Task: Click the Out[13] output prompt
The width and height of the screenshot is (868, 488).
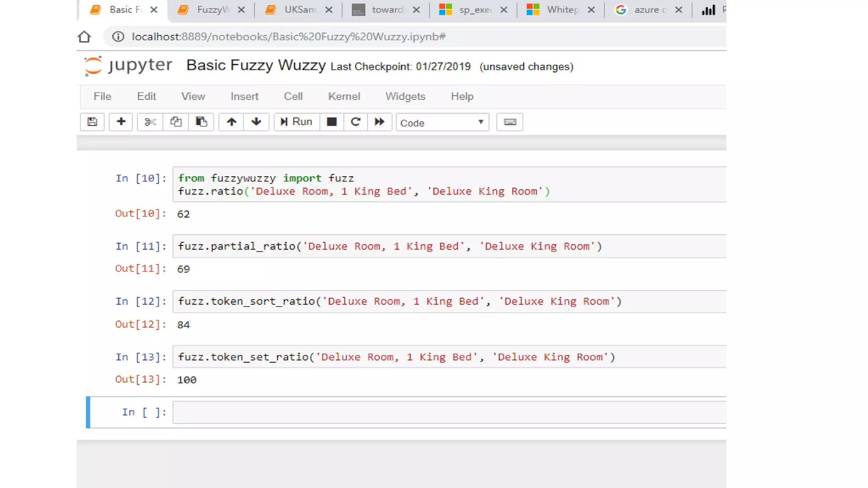Action: (141, 380)
